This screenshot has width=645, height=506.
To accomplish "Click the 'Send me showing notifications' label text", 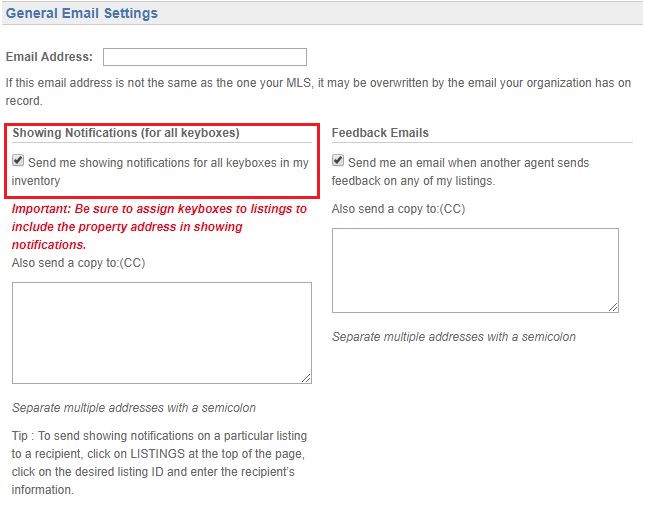I will [x=160, y=172].
